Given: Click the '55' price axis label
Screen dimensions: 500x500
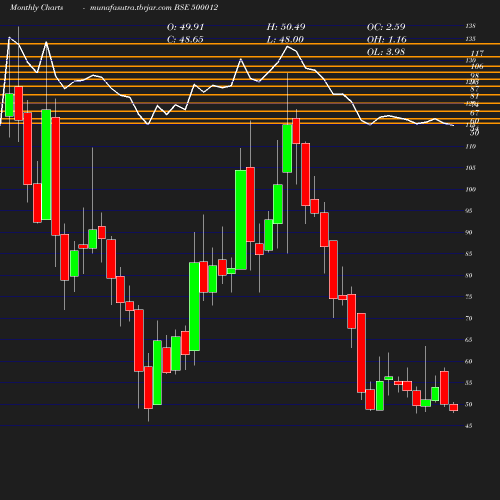Looking at the screenshot, I should 469,383.
